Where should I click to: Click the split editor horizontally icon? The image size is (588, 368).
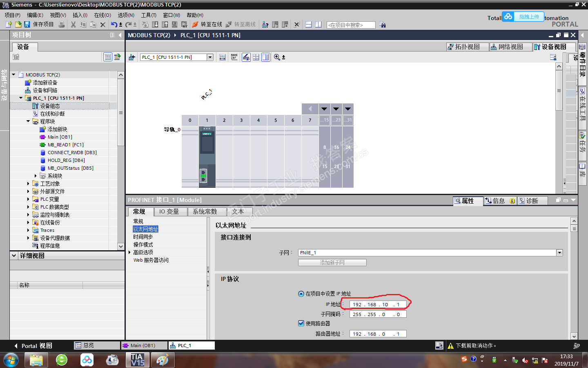click(x=308, y=25)
